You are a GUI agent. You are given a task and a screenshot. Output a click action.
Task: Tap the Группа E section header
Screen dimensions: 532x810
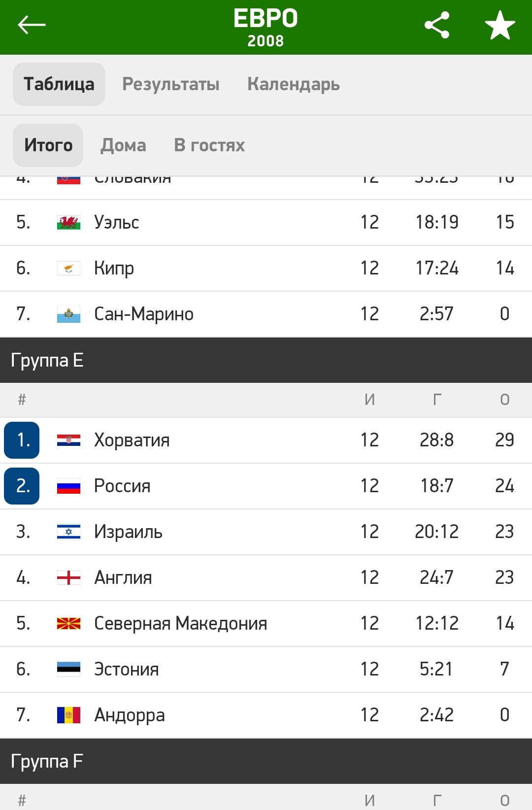(x=266, y=360)
